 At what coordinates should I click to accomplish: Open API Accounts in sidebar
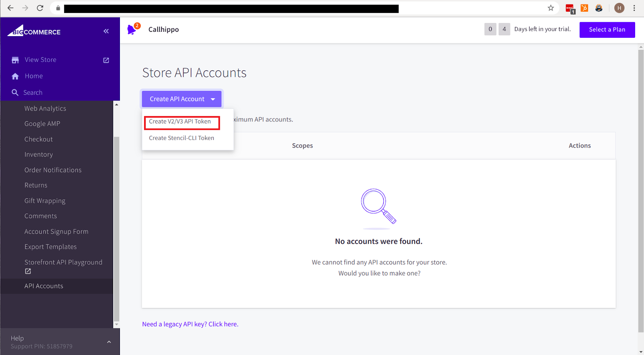pyautogui.click(x=44, y=286)
